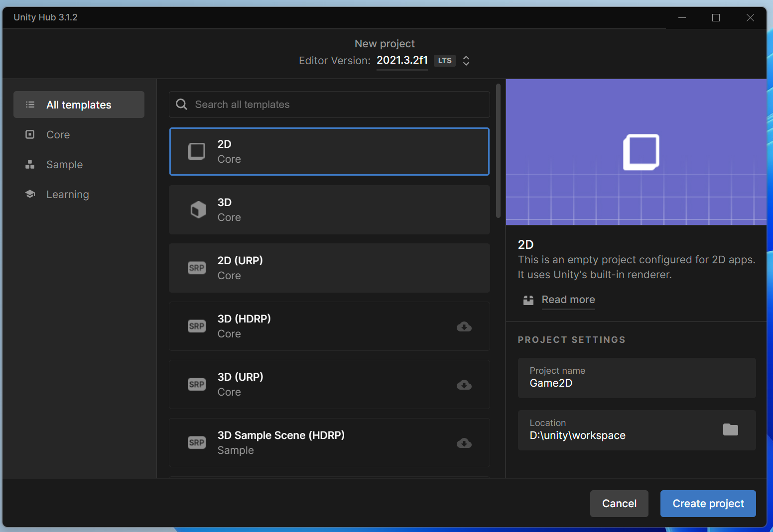This screenshot has width=773, height=532.
Task: Open the Read more link
Action: [568, 300]
